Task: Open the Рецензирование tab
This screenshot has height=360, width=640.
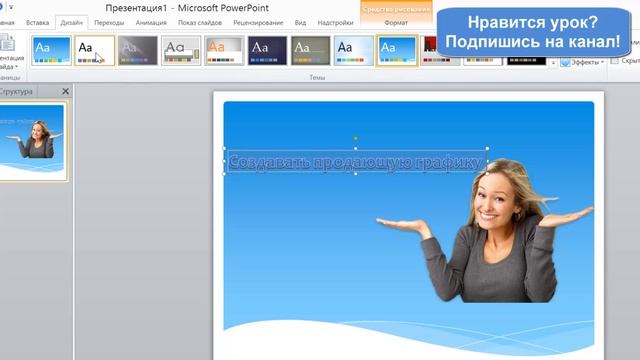Action: [258, 23]
